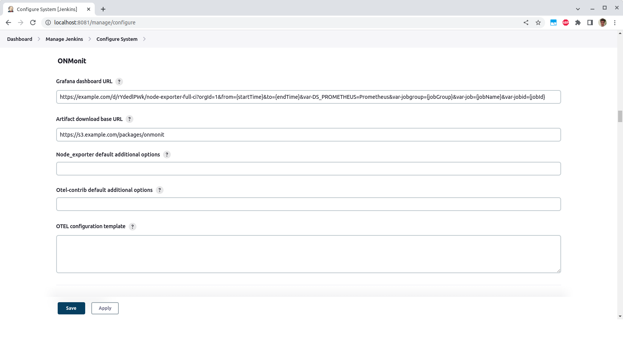
Task: Click the Otel-contrib additional options field
Action: click(309, 204)
